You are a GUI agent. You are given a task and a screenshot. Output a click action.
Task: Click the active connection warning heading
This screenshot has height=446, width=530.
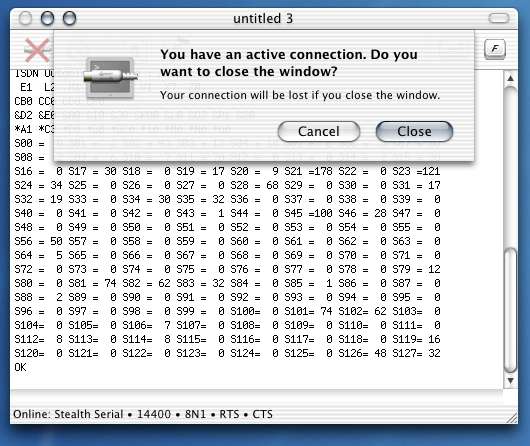[x=289, y=63]
